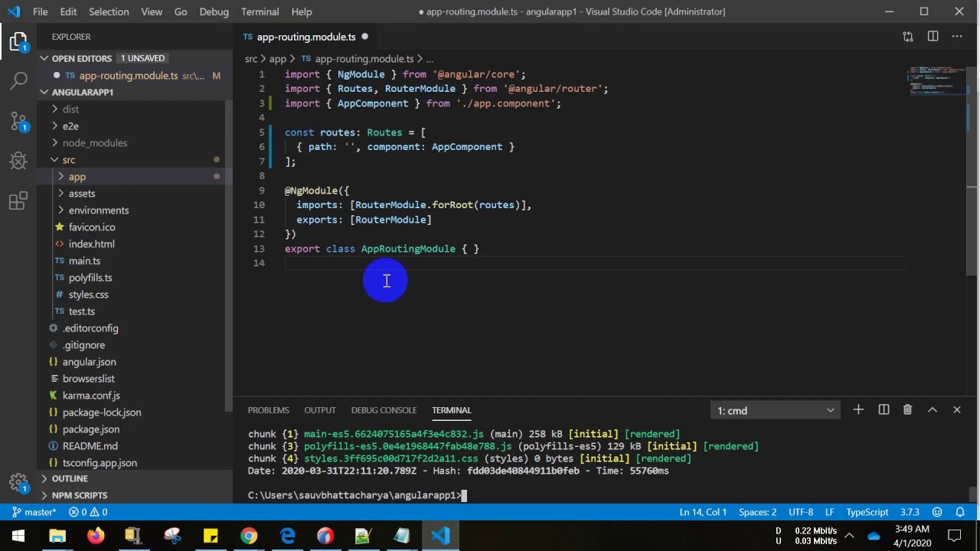Click the Open Changes icon in editor toolbar
Viewport: 980px width, 551px height.
908,37
